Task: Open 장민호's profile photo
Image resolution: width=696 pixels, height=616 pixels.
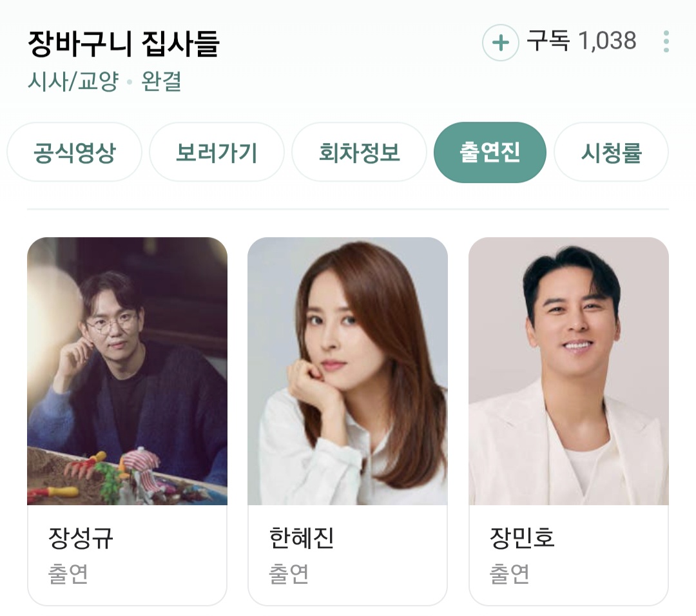Action: 568,371
